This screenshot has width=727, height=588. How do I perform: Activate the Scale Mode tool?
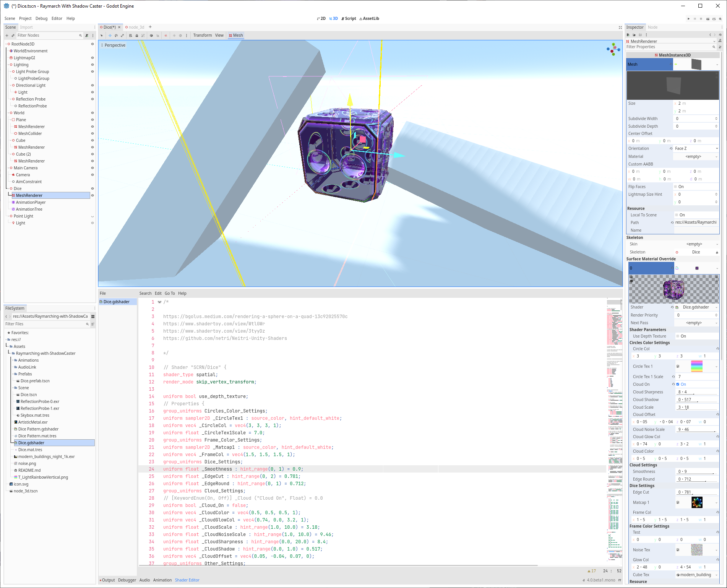(x=122, y=36)
